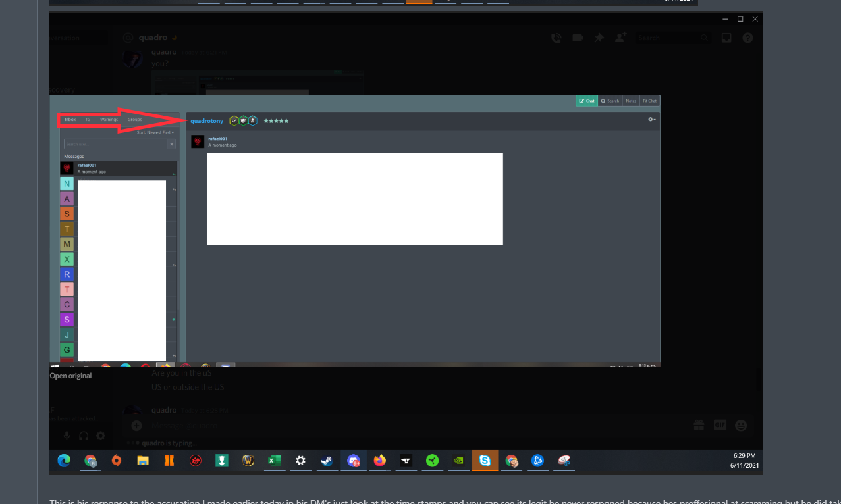Open the gift icon in message bar
The image size is (841, 504).
click(699, 426)
